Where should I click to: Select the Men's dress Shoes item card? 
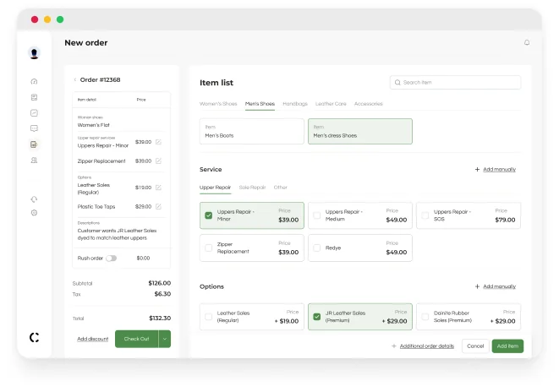click(x=360, y=132)
